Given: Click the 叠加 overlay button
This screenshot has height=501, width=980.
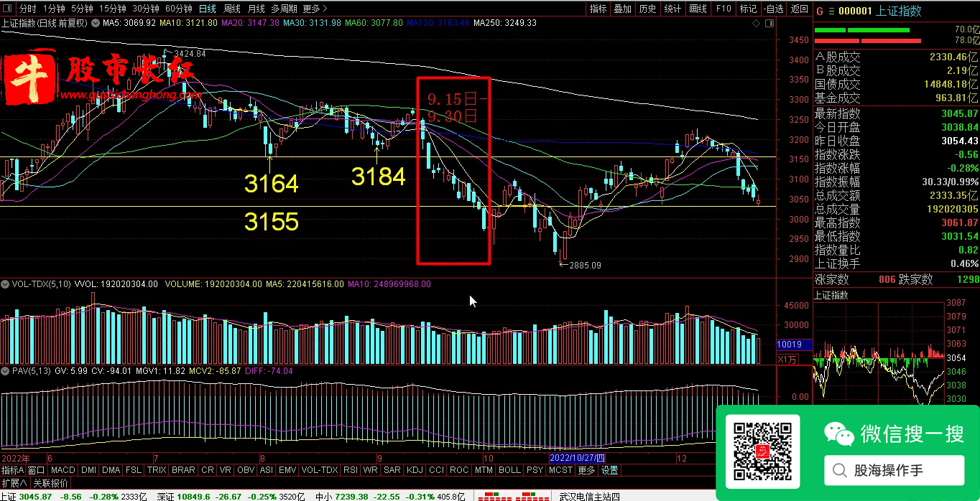Looking at the screenshot, I should pos(623,9).
